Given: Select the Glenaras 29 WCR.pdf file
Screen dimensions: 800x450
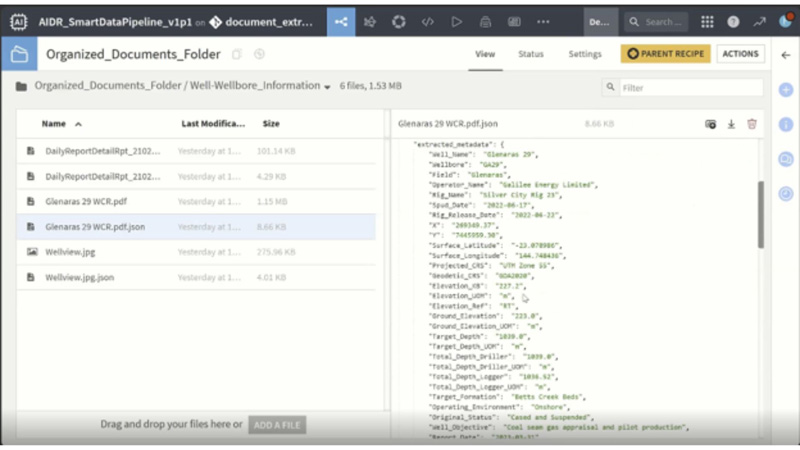Looking at the screenshot, I should [196, 202].
